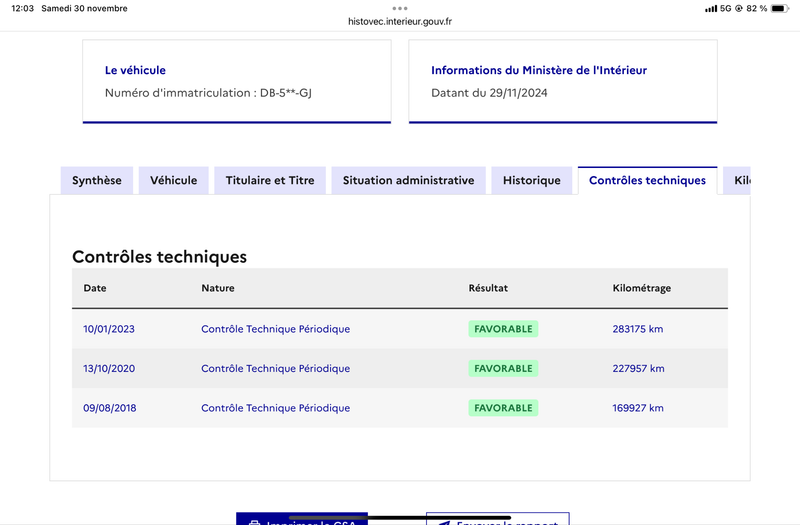Tap the cellular signal bars icon
Image resolution: width=800 pixels, height=525 pixels.
click(711, 9)
